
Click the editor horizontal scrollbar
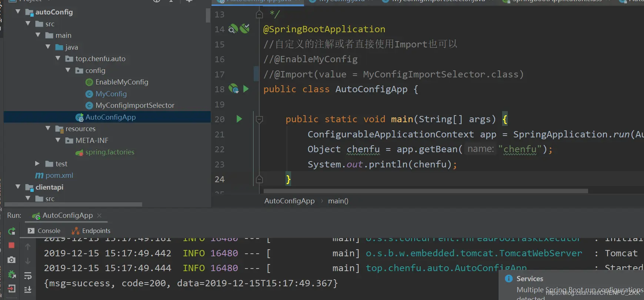tap(426, 191)
